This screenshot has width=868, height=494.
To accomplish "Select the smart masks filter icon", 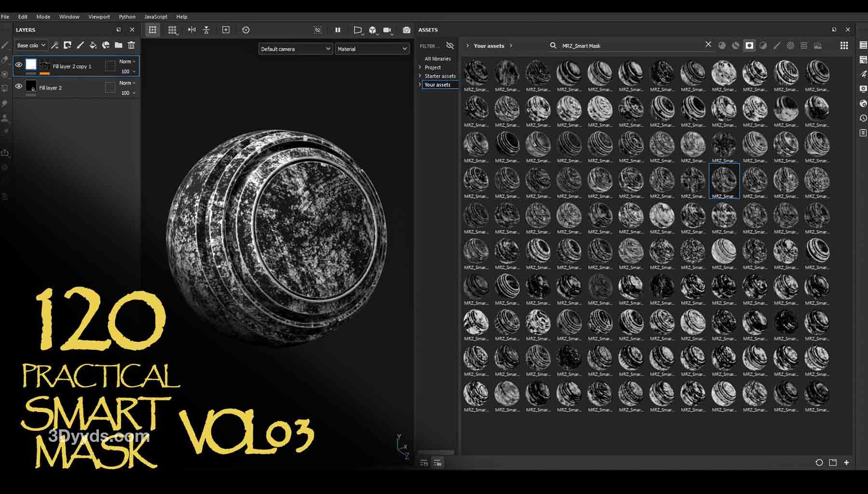I will pyautogui.click(x=749, y=45).
